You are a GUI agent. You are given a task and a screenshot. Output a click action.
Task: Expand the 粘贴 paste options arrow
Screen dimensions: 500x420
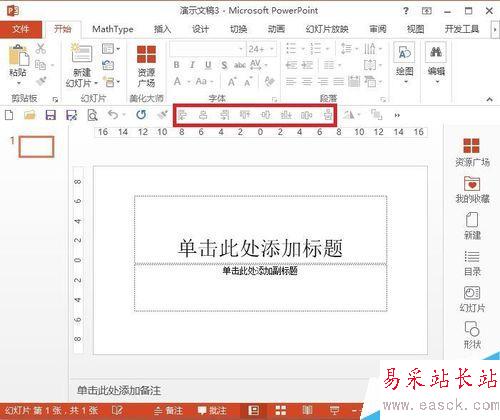tap(19, 83)
